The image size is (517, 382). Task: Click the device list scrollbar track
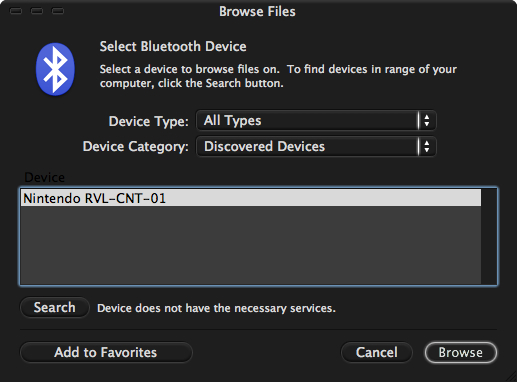[x=489, y=236]
